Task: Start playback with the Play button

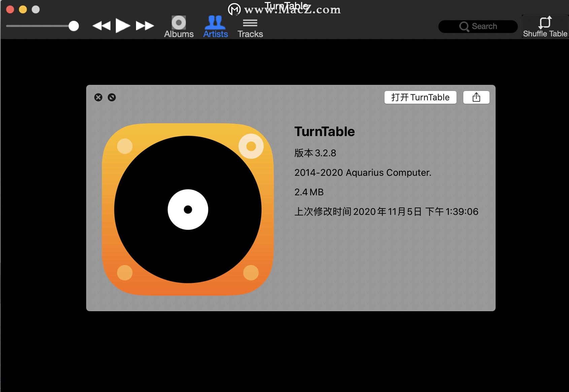Action: point(123,26)
